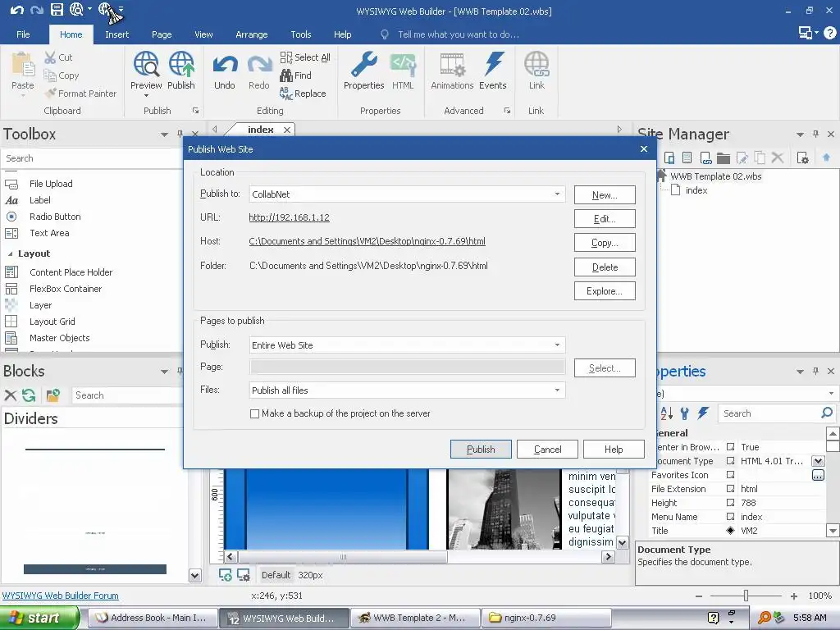Open the Publish to CollabNet dropdown

(x=557, y=194)
